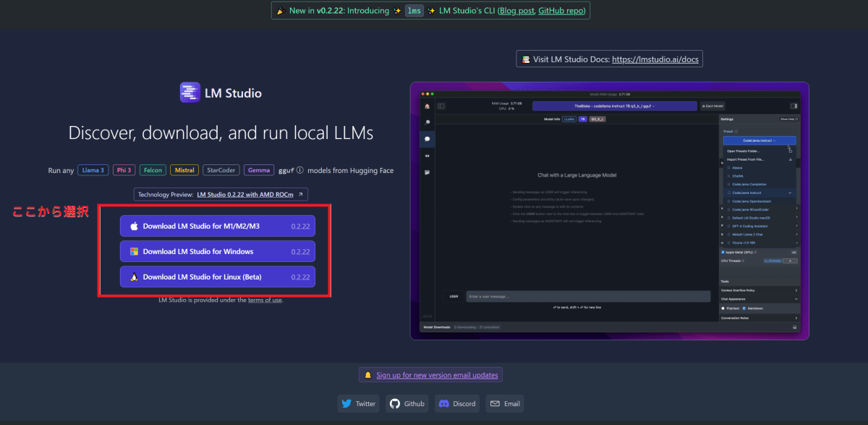The height and width of the screenshot is (425, 868).
Task: Expand GPT-4 Coding Assistant preset row arrow
Action: (796, 226)
